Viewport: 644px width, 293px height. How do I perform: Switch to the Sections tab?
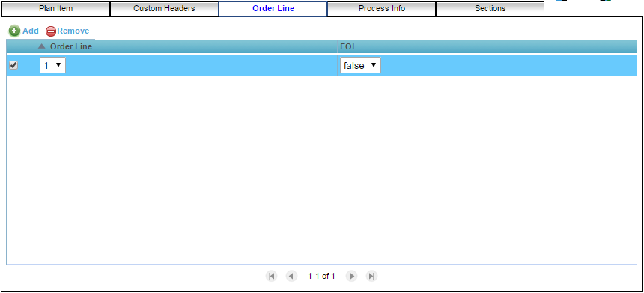click(x=490, y=9)
